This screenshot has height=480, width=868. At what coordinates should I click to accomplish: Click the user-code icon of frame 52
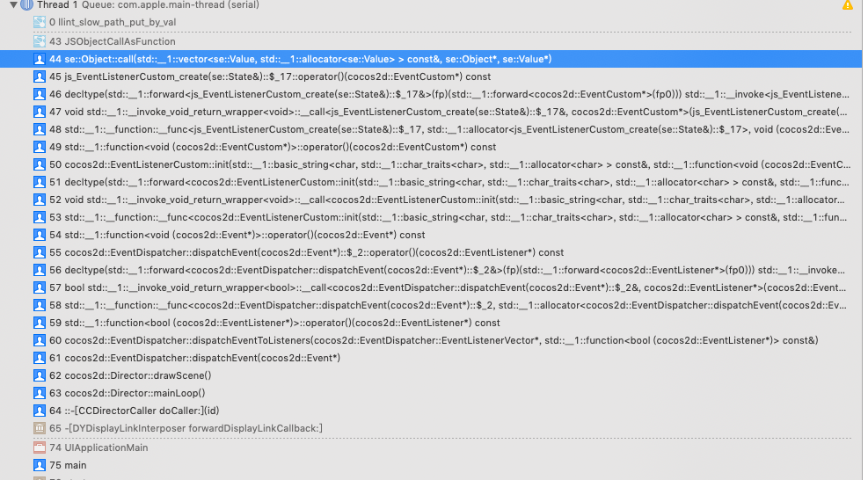[x=40, y=200]
